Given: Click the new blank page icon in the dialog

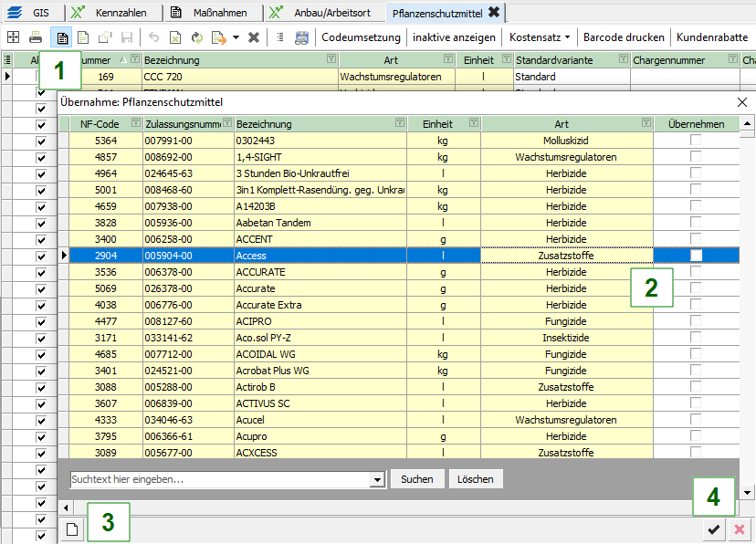Looking at the screenshot, I should click(x=71, y=529).
